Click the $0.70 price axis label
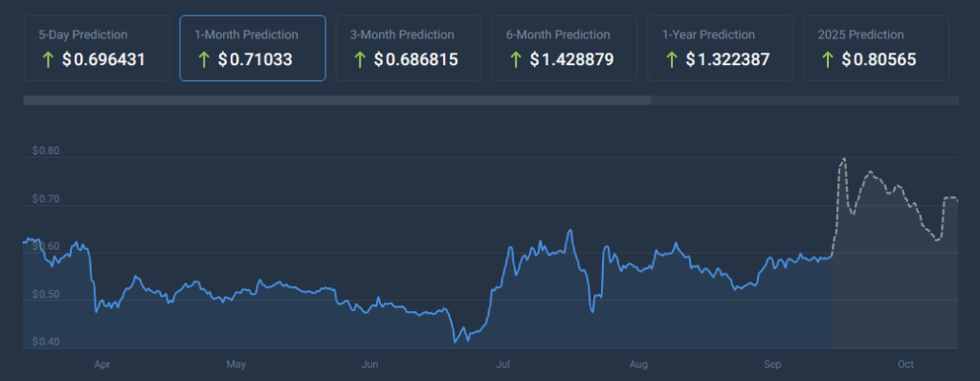 pyautogui.click(x=45, y=199)
